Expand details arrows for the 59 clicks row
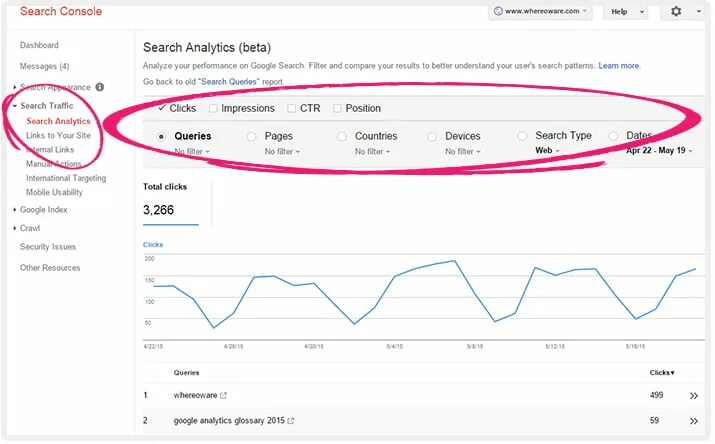Viewport: 715px width, 444px height. pos(694,421)
